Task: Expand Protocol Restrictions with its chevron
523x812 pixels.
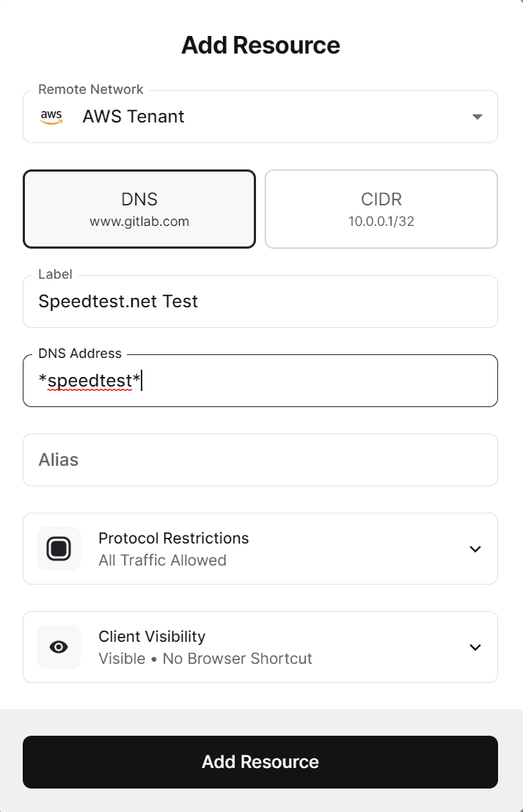Action: click(x=475, y=549)
